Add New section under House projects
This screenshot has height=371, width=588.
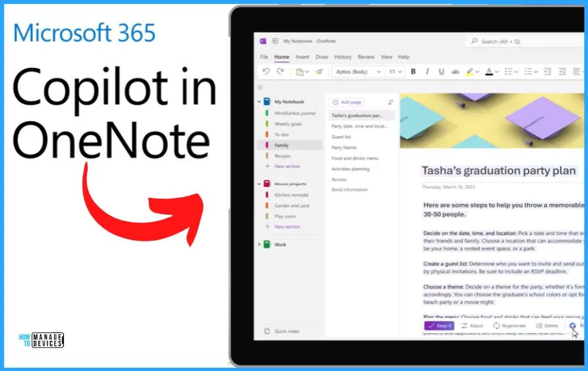click(287, 226)
